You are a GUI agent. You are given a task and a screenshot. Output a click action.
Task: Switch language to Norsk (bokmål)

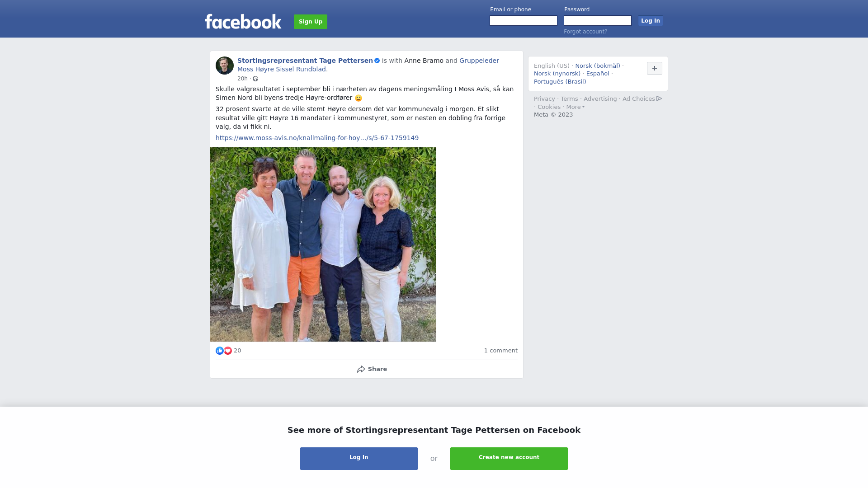598,66
